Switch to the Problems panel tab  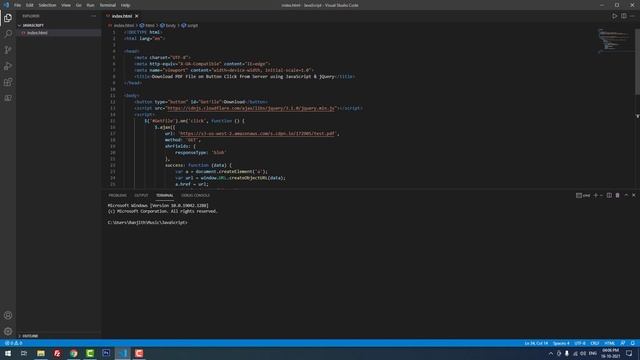pos(118,195)
